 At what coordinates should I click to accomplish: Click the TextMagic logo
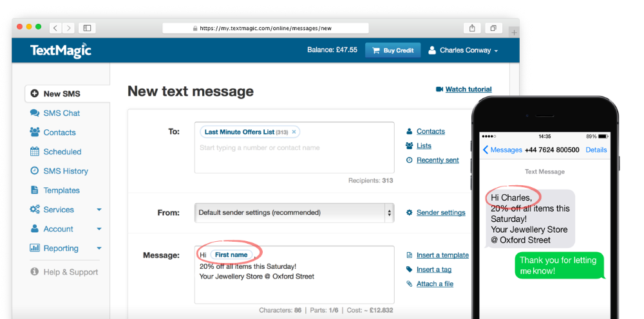(x=61, y=50)
